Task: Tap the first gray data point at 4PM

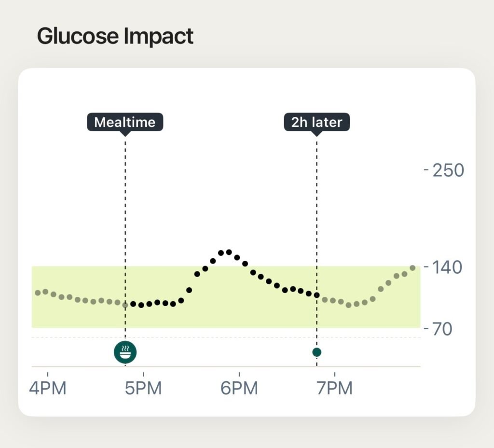Action: coord(38,293)
